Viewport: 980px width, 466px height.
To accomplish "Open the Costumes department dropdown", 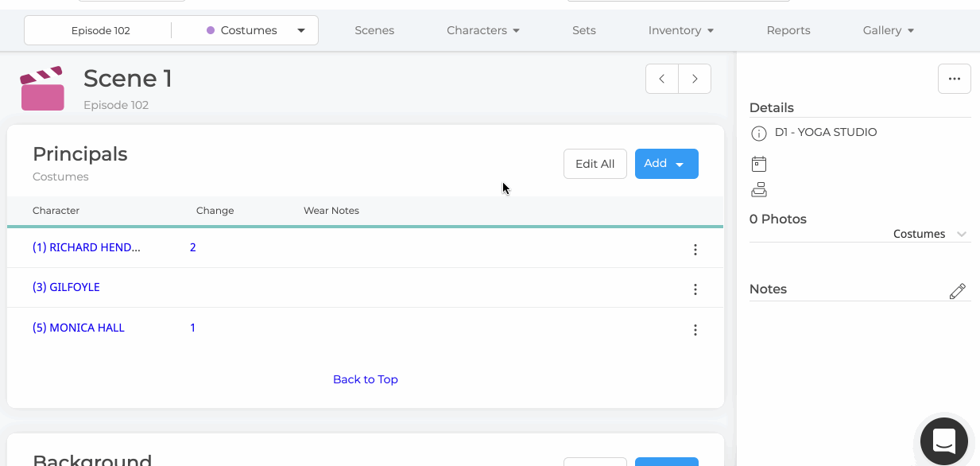I will [255, 30].
